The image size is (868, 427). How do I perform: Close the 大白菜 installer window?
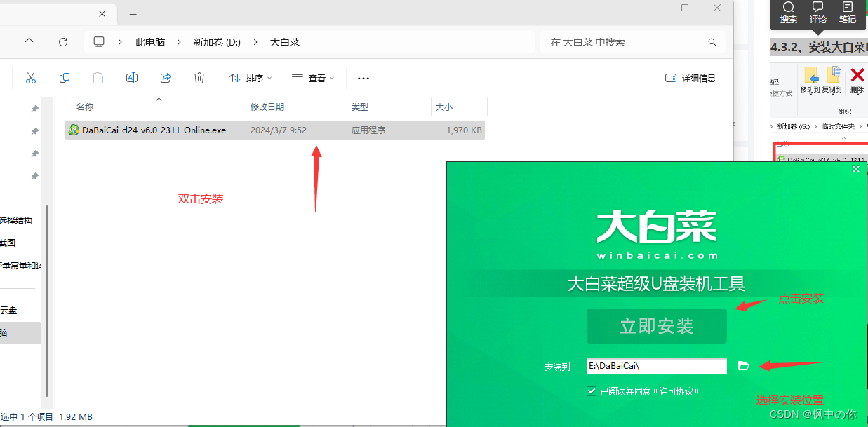tap(855, 169)
